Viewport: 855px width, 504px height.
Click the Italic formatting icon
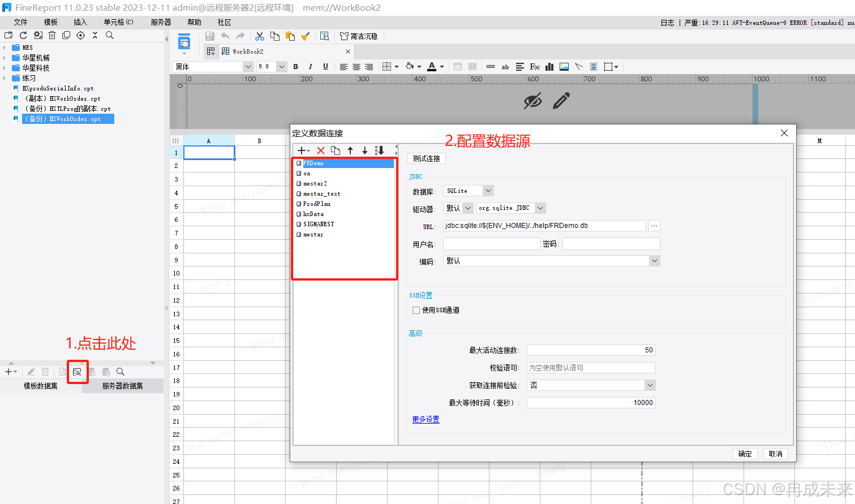click(310, 67)
